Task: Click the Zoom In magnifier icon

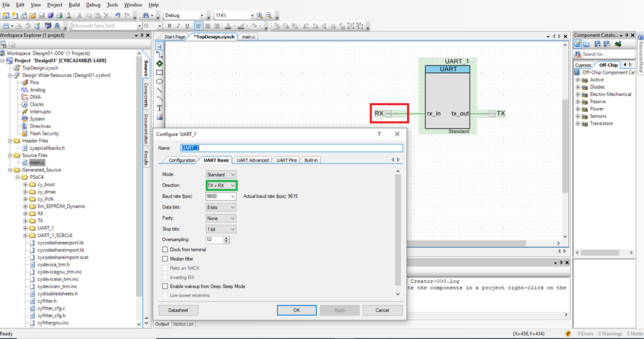Action: click(x=260, y=15)
